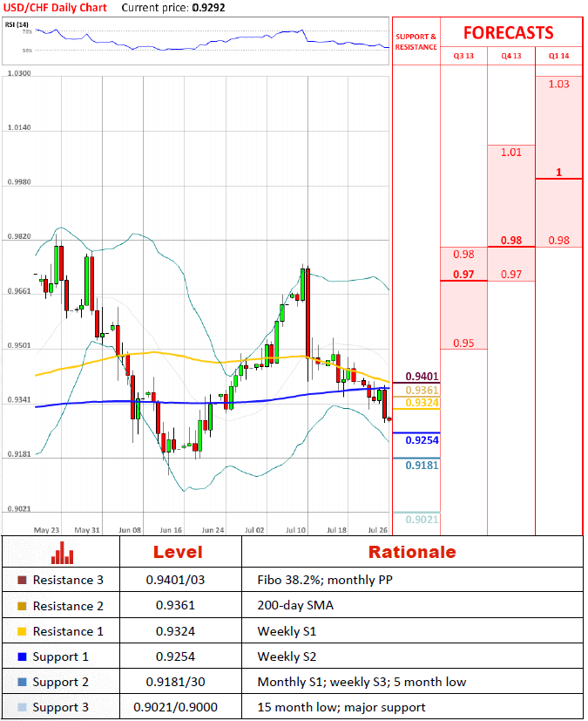The width and height of the screenshot is (588, 721).
Task: Select the Resistance 3 row label
Action: pyautogui.click(x=68, y=581)
